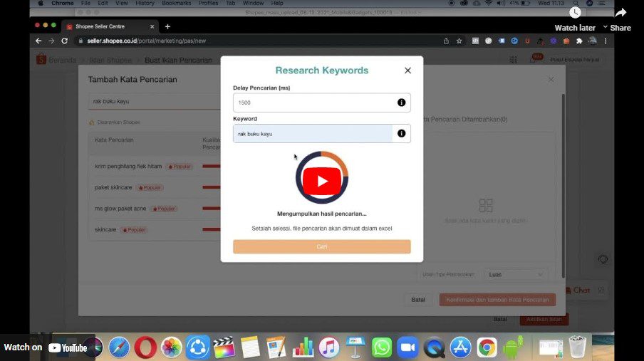Open the Trash in the dock

pyautogui.click(x=578, y=347)
